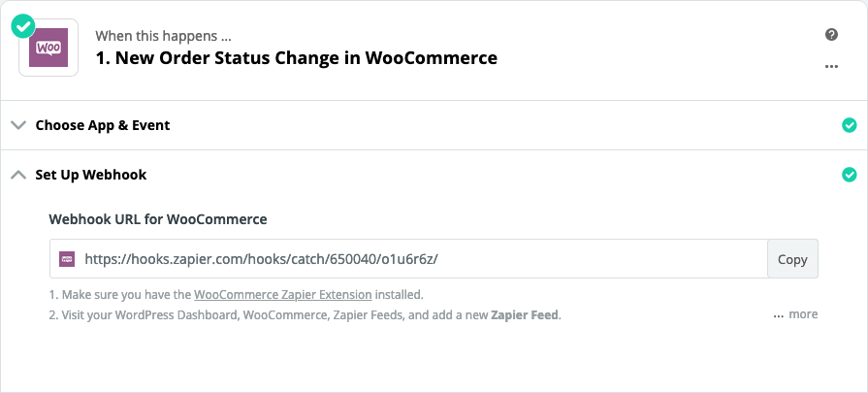Screen dimensions: 868x393
Task: Open the help question mark icon
Action: 831,35
